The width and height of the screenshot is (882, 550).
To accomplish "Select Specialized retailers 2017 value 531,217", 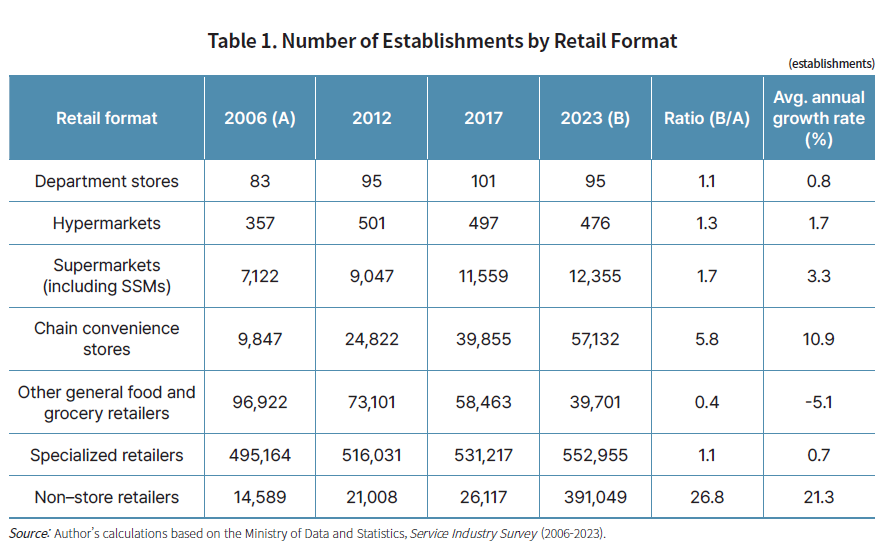I will (x=483, y=455).
